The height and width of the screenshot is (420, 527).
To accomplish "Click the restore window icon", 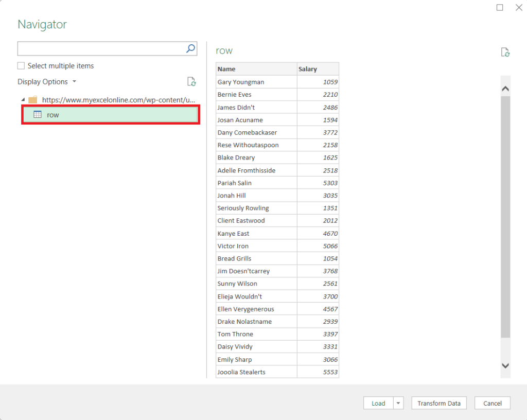I will 500,8.
